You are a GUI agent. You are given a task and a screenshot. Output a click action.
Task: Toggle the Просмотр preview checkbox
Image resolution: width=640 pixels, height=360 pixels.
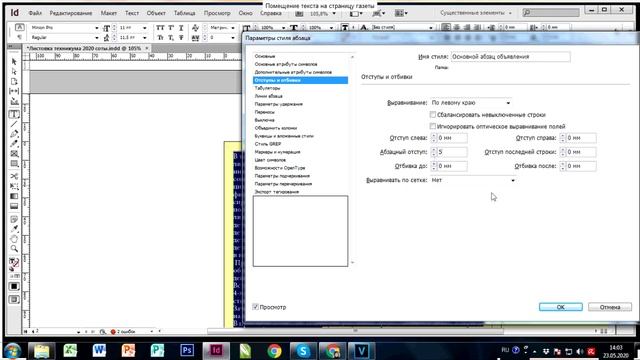256,307
